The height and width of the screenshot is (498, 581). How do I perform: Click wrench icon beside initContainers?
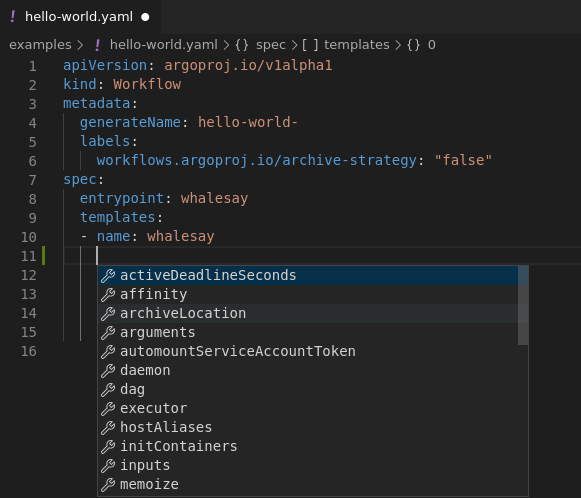pyautogui.click(x=108, y=446)
